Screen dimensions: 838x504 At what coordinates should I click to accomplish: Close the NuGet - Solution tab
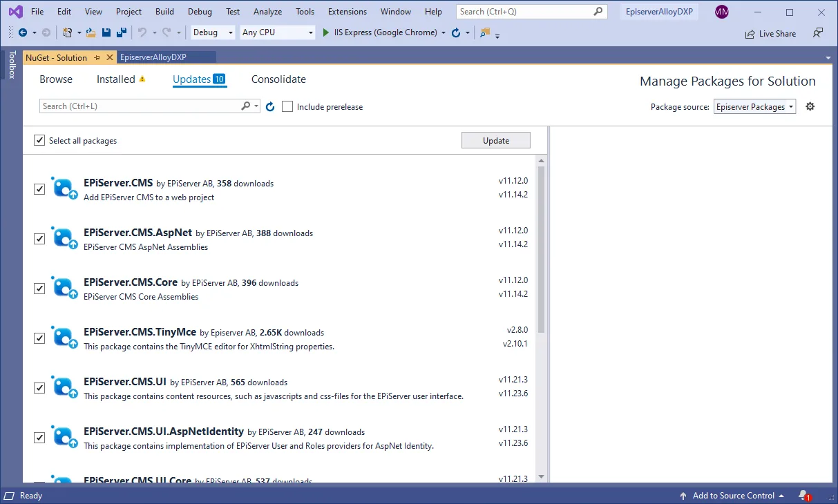click(x=109, y=57)
